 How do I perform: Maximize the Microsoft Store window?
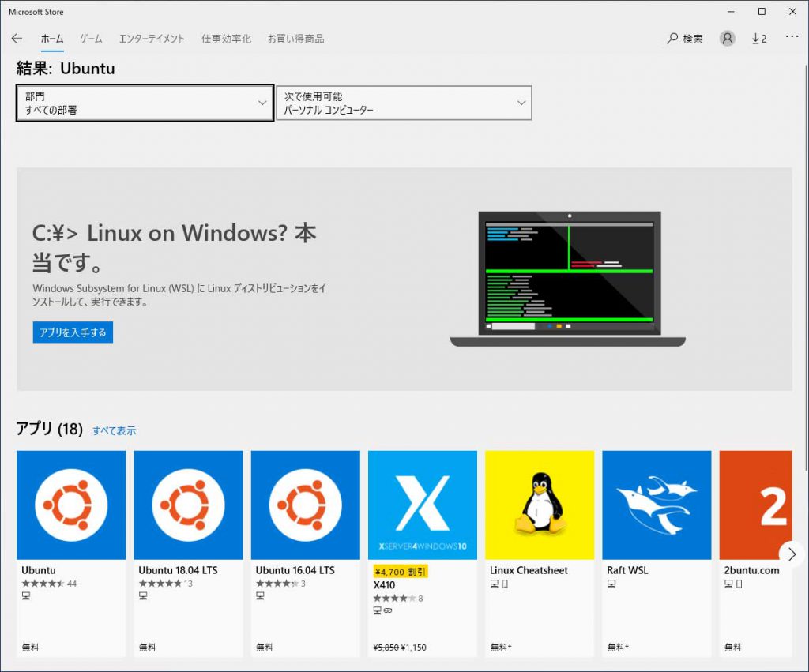[762, 11]
